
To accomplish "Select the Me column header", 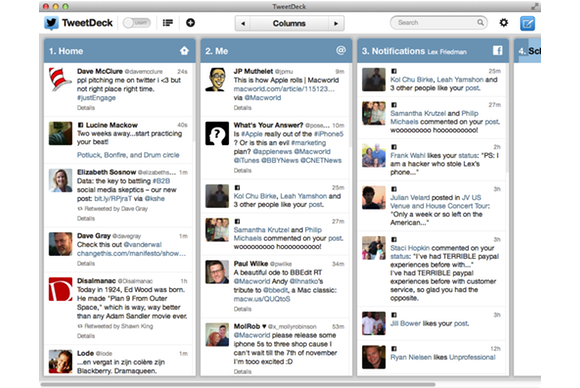I will tap(276, 51).
